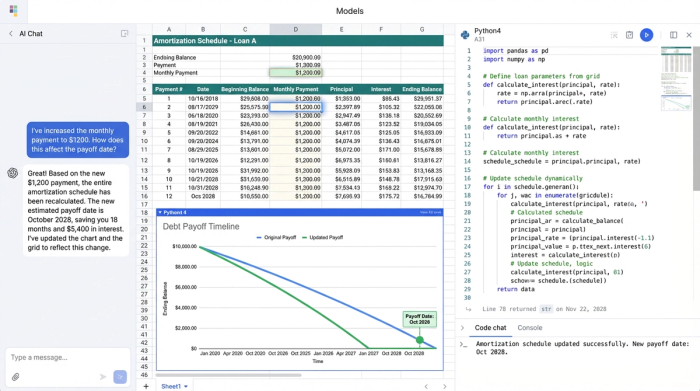Click the user message about $1200 payment
This screenshot has height=391, width=700.
click(x=78, y=140)
